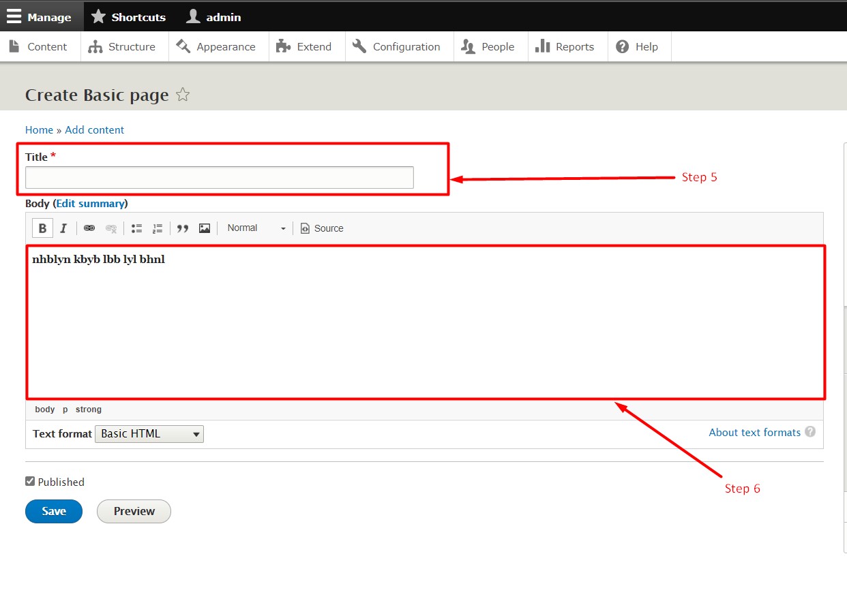Follow the Add content breadcrumb link

(x=95, y=129)
